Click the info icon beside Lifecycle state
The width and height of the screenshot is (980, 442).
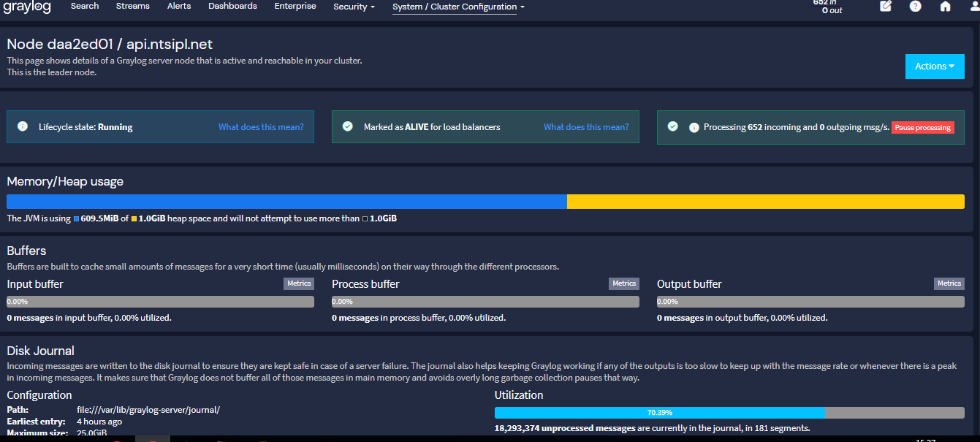pyautogui.click(x=23, y=126)
